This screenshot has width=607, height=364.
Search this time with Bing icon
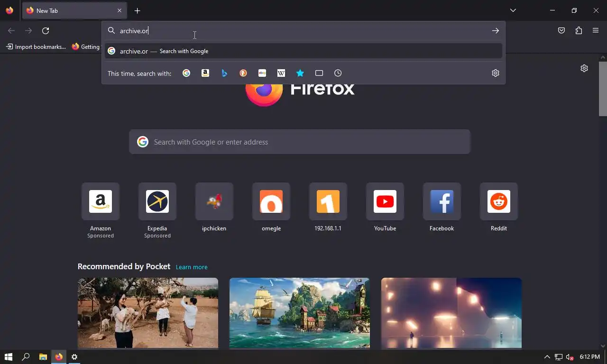pos(224,73)
